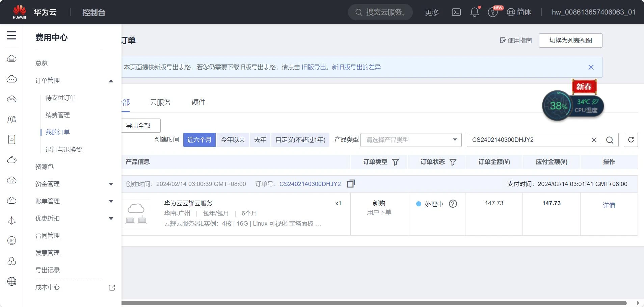Select 自定义(不超过1年) time filter
This screenshot has height=307, width=644.
click(300, 140)
